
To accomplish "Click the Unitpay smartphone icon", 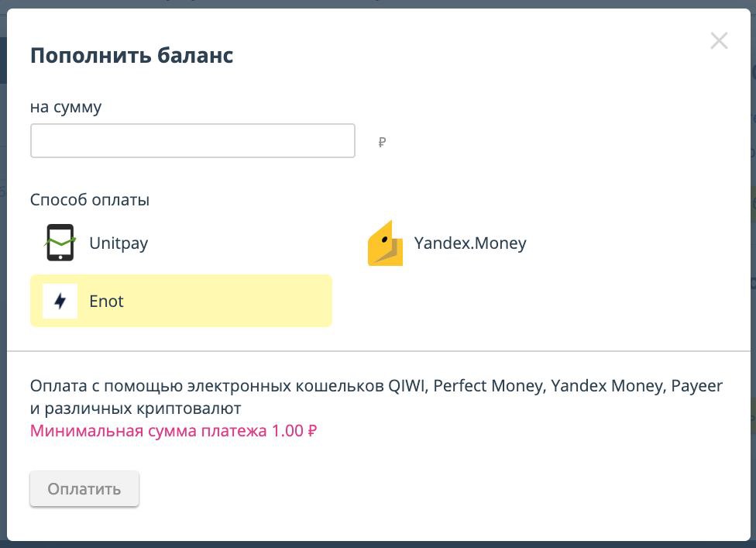I will coord(60,243).
